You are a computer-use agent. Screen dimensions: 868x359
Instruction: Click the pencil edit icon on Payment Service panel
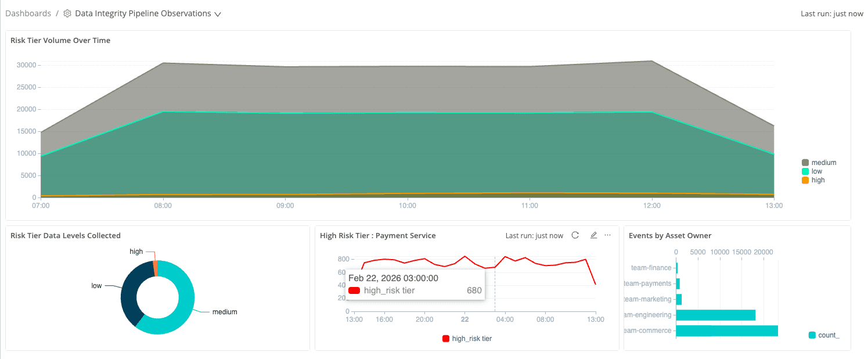(x=593, y=235)
